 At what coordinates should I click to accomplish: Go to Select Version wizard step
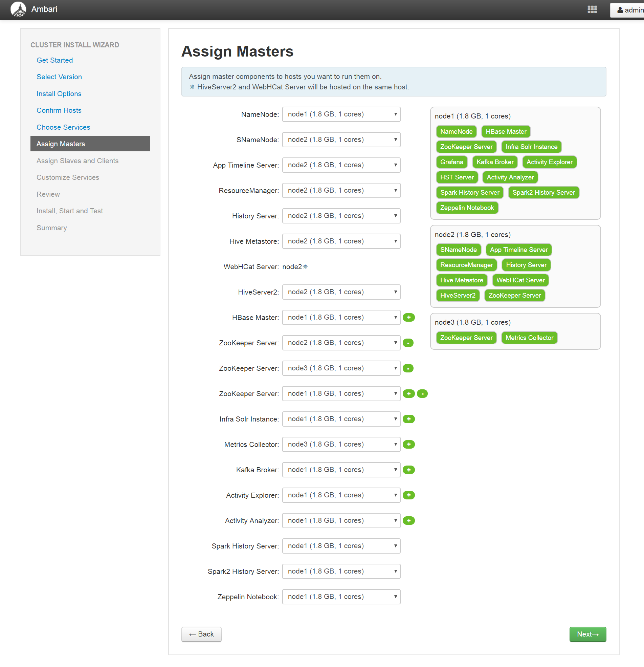(x=59, y=77)
